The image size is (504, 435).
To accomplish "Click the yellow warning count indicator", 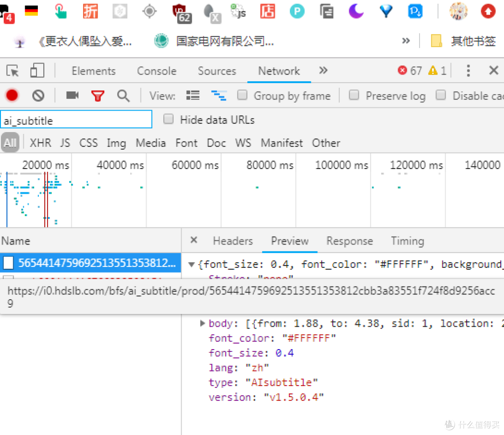I will (437, 70).
